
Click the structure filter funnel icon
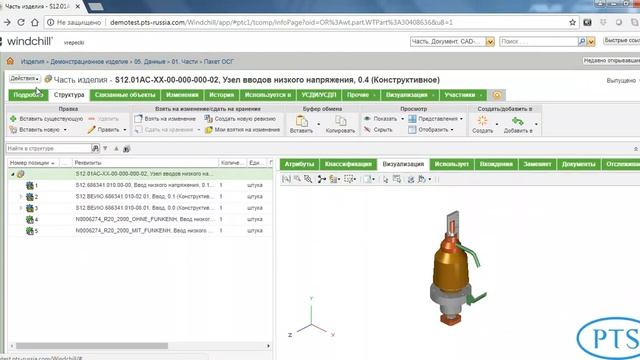coord(105,149)
